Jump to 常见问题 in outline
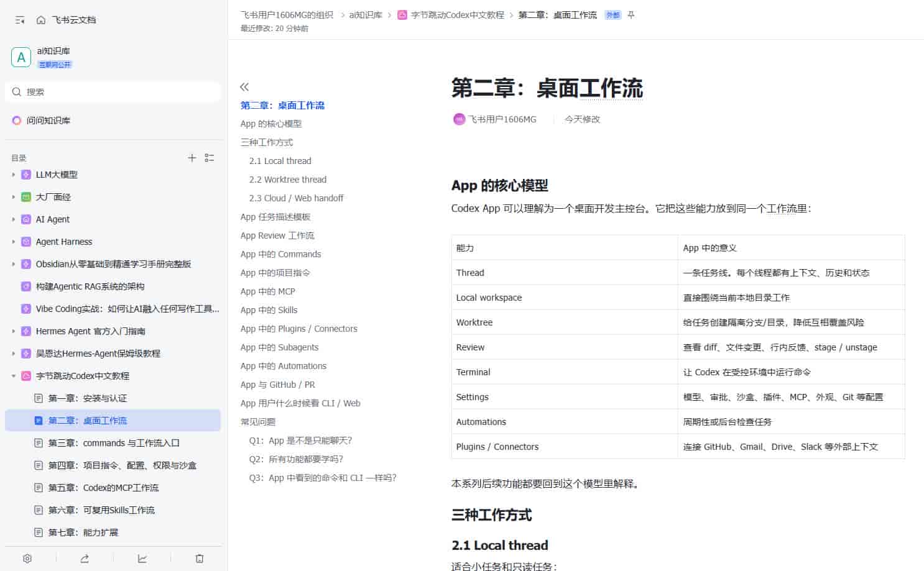The image size is (924, 571). 258,422
